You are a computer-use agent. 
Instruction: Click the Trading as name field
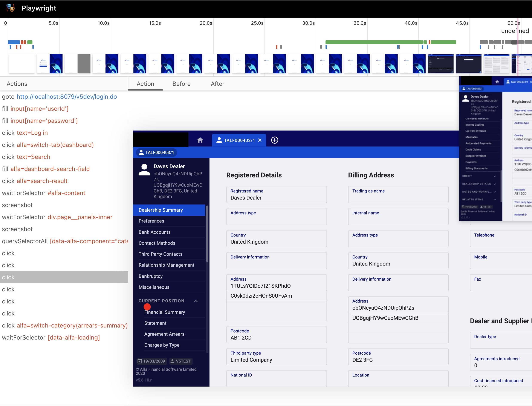[x=398, y=195]
